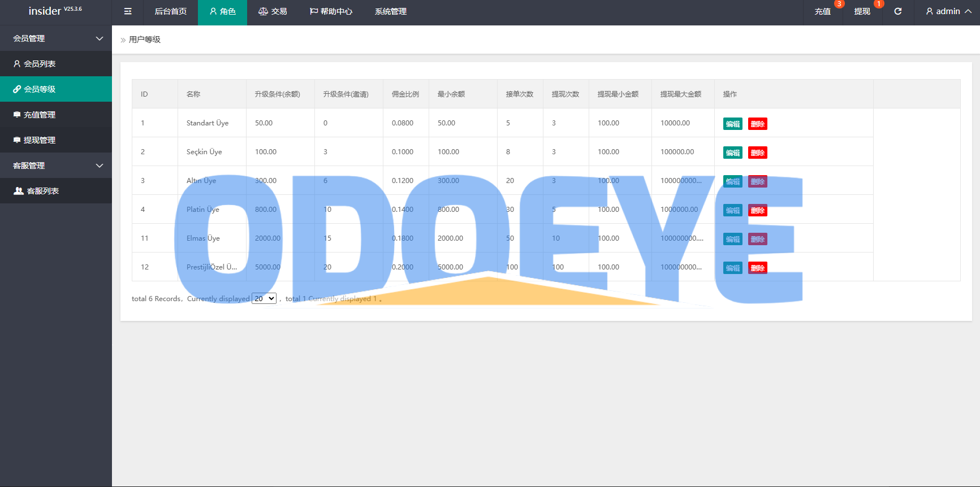Switch to the 交易 top menu
The width and height of the screenshot is (980, 487).
tap(273, 11)
